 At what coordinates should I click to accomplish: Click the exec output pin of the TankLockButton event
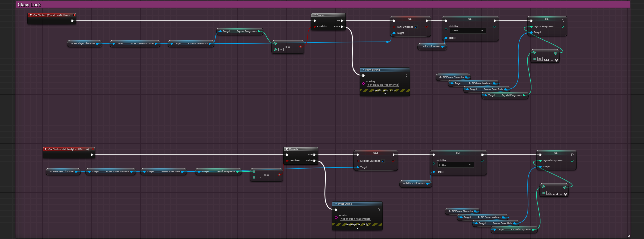(x=72, y=21)
